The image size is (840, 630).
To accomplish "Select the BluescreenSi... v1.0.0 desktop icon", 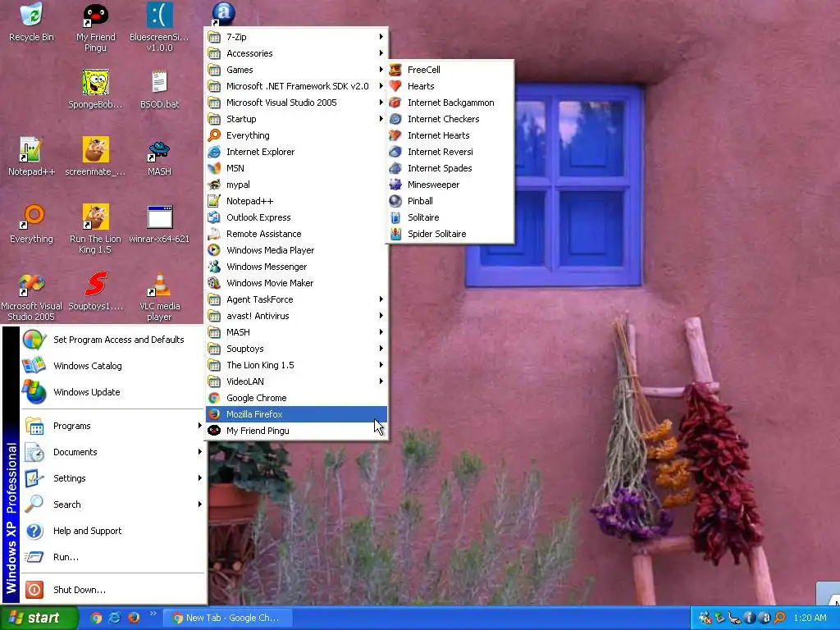I will click(159, 28).
